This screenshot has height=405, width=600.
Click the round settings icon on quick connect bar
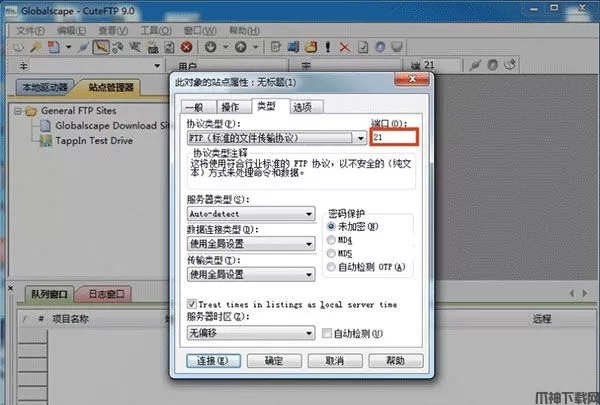point(492,65)
